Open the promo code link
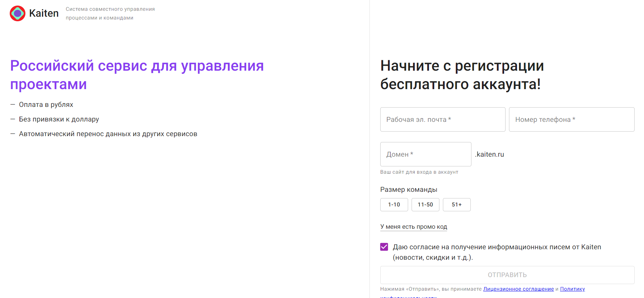This screenshot has height=298, width=644. pyautogui.click(x=414, y=227)
